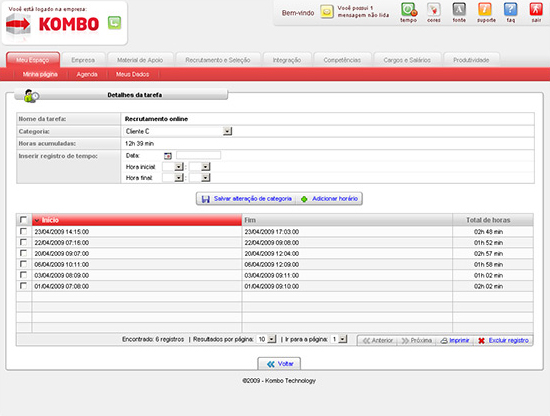This screenshot has width=550, height=416.
Task: Check the row starting 20/04/2009 09:07:00
Action: [23, 253]
